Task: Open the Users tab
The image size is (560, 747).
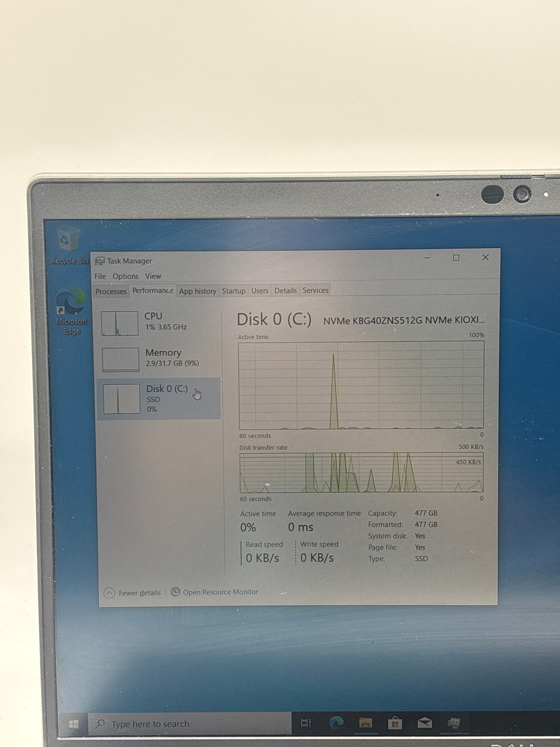Action: pos(260,290)
